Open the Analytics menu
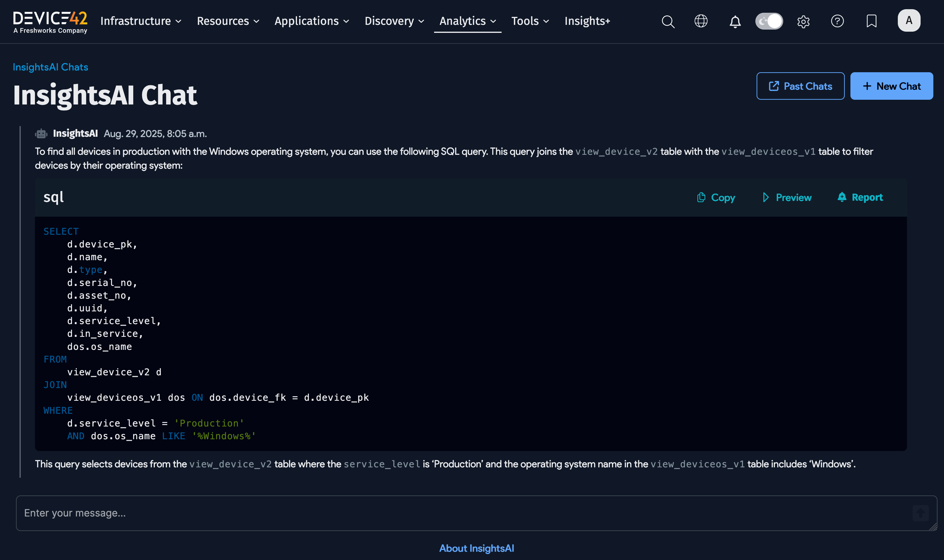This screenshot has height=560, width=944. [467, 21]
